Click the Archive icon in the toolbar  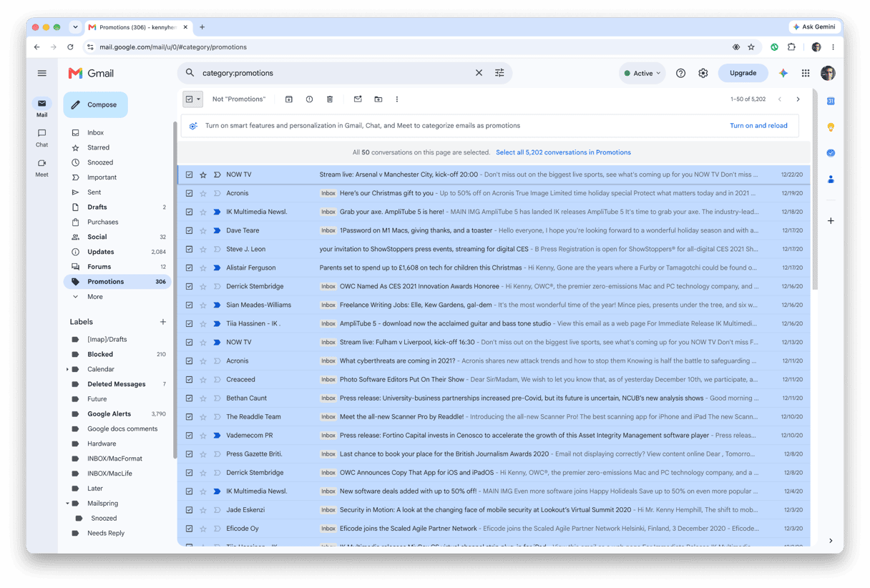(289, 99)
